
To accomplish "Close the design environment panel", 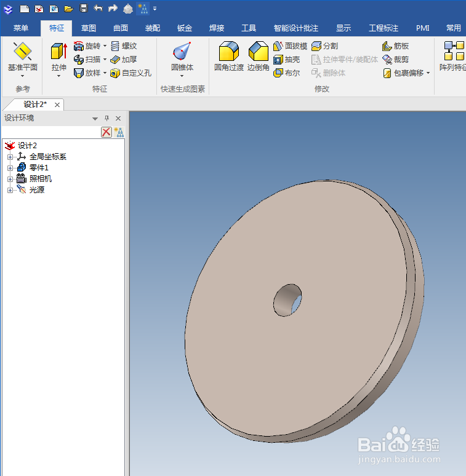I will pyautogui.click(x=118, y=118).
